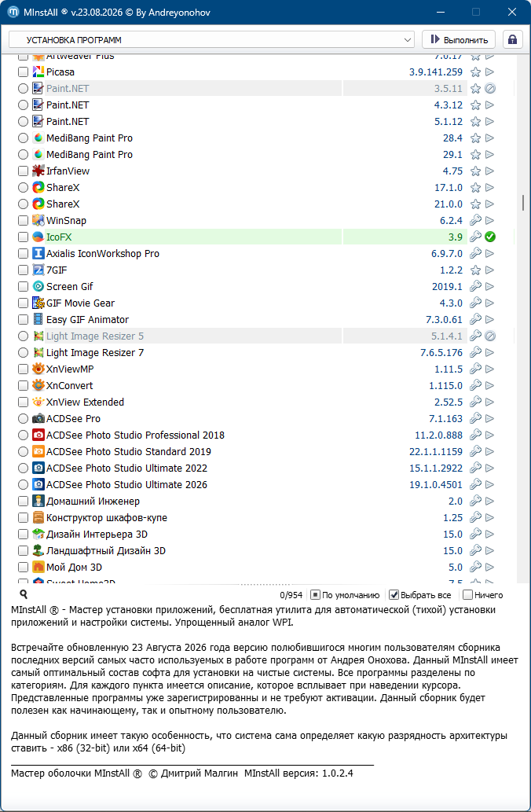Check the XnView Extended checkbox

23,402
